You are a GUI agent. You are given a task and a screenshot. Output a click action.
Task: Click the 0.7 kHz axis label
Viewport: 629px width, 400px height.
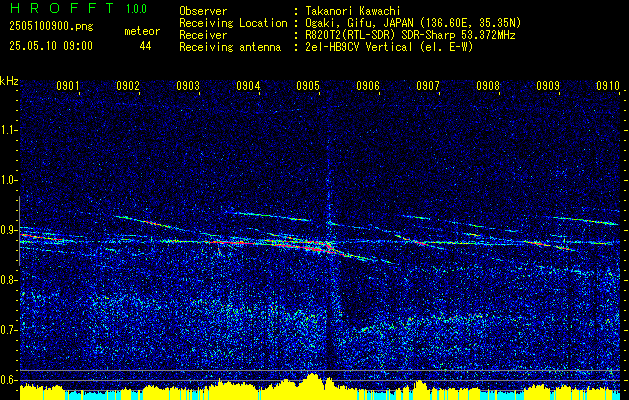pyautogui.click(x=9, y=330)
